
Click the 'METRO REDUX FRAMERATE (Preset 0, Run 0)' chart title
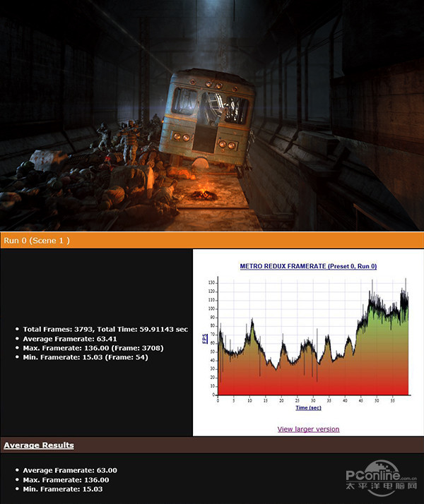point(308,266)
